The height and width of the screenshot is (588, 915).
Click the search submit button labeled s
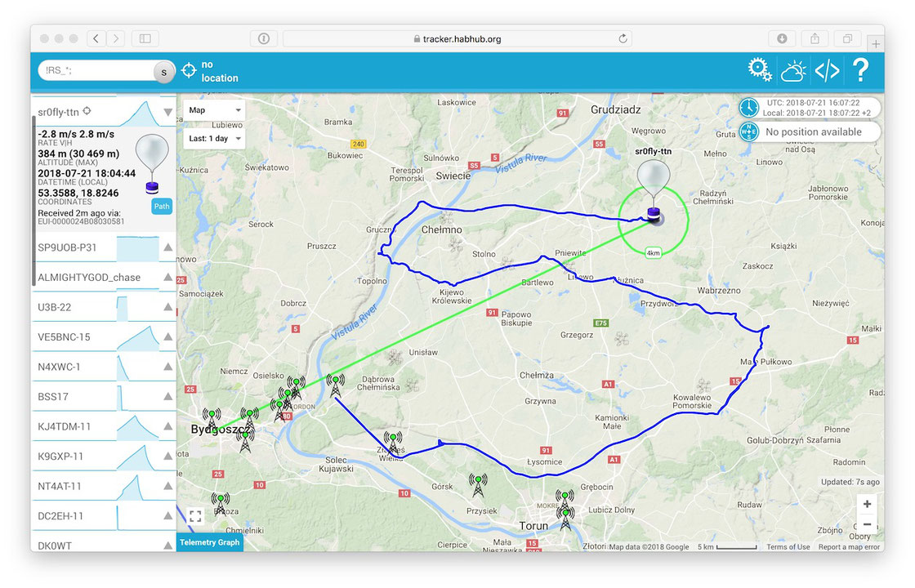[x=164, y=72]
